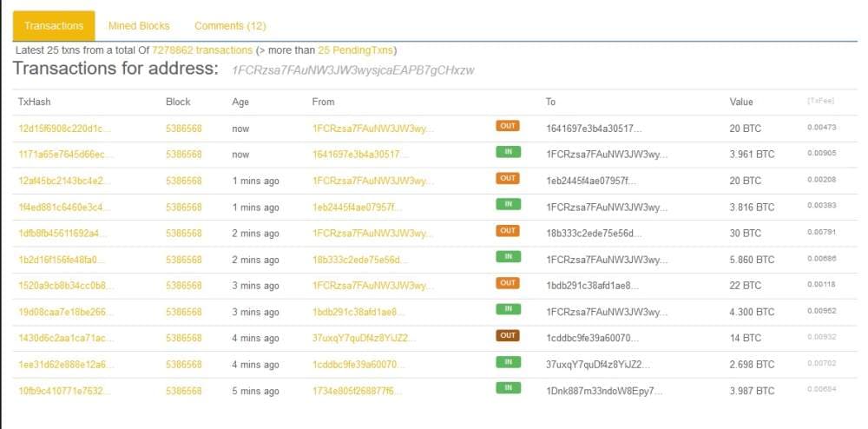Click the IN badge beside 2.698 BTC
Viewport: 868px width, 429px height.
click(x=507, y=361)
